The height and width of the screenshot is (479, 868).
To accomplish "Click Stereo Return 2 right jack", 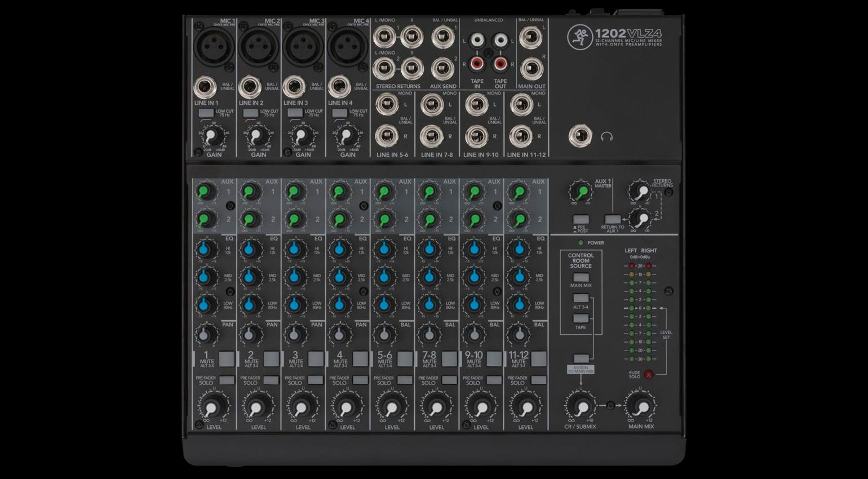I will [412, 68].
